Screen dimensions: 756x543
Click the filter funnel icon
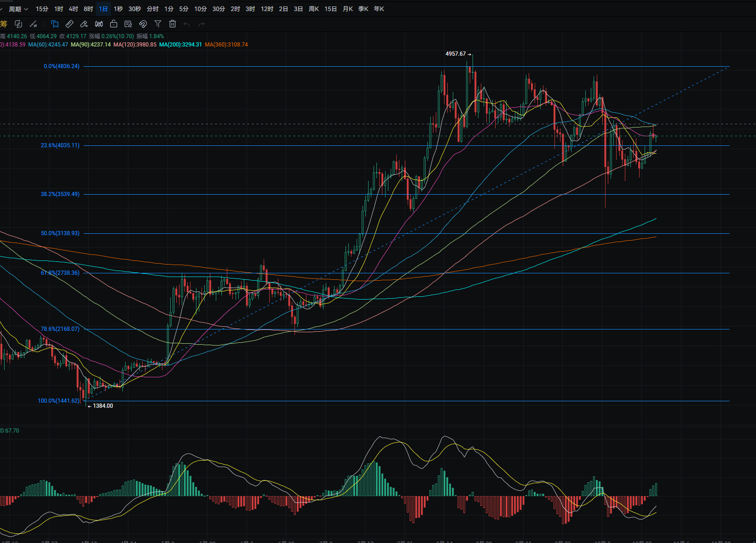coord(158,24)
